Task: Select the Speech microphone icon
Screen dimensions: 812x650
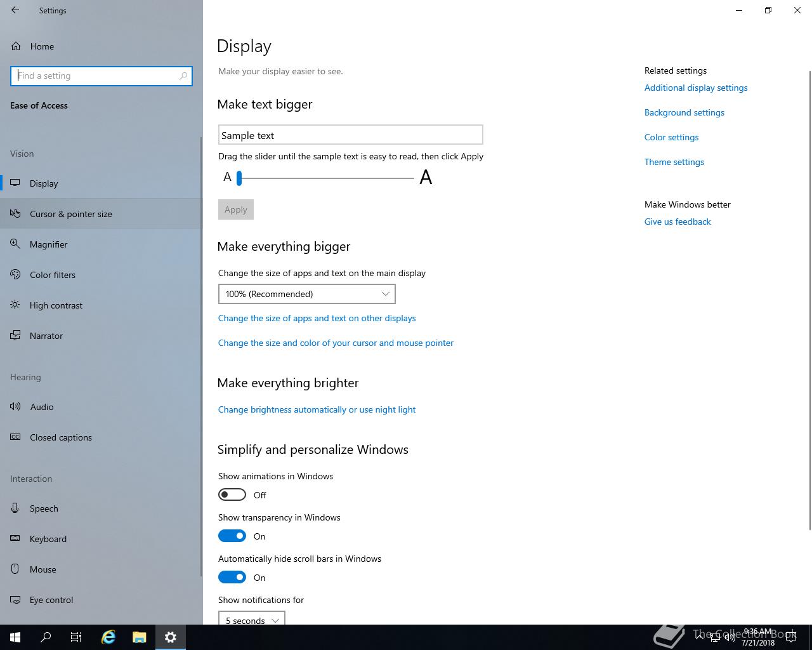Action: pos(15,508)
